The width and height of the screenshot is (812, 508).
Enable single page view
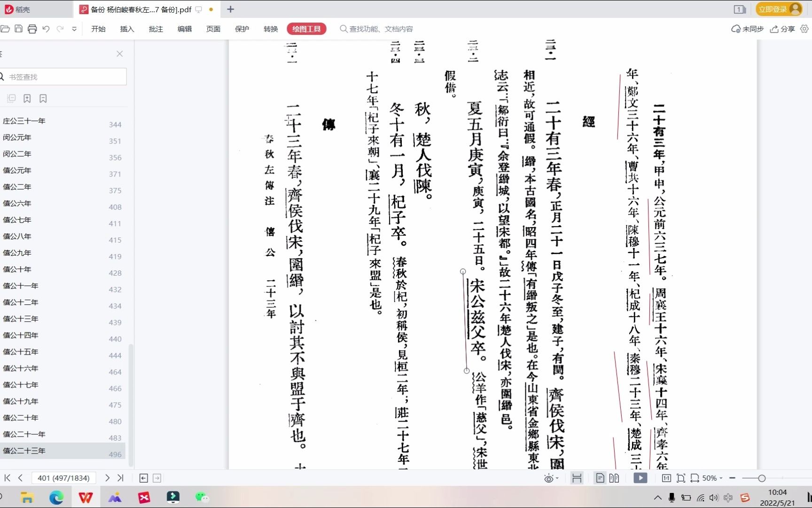[x=600, y=478]
